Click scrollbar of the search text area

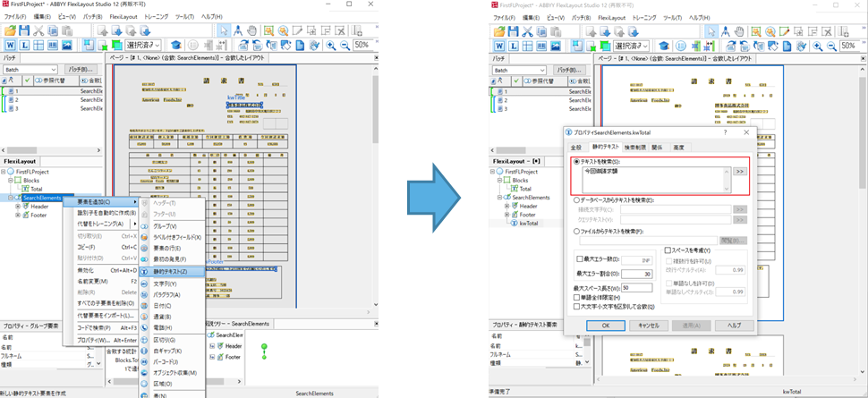pos(727,180)
